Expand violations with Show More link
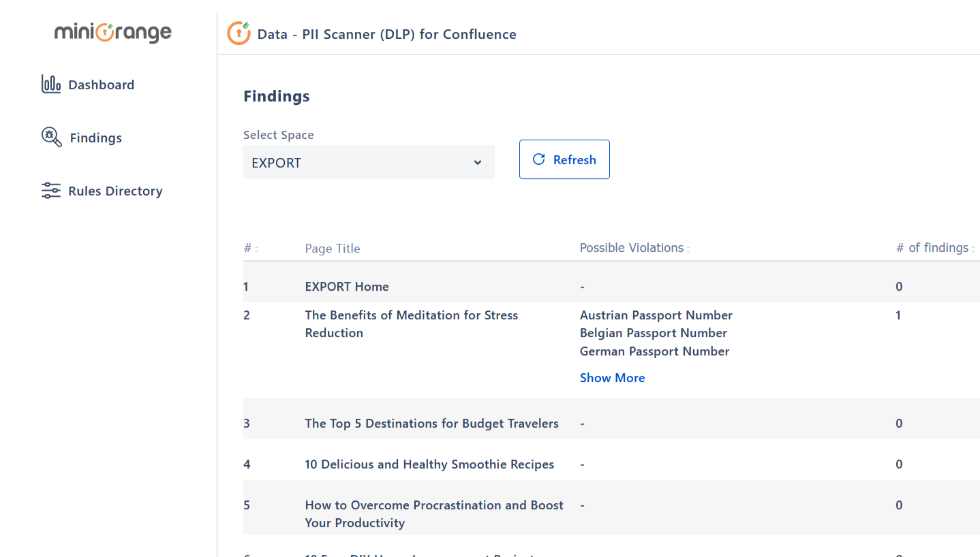This screenshot has width=980, height=557. (x=612, y=378)
